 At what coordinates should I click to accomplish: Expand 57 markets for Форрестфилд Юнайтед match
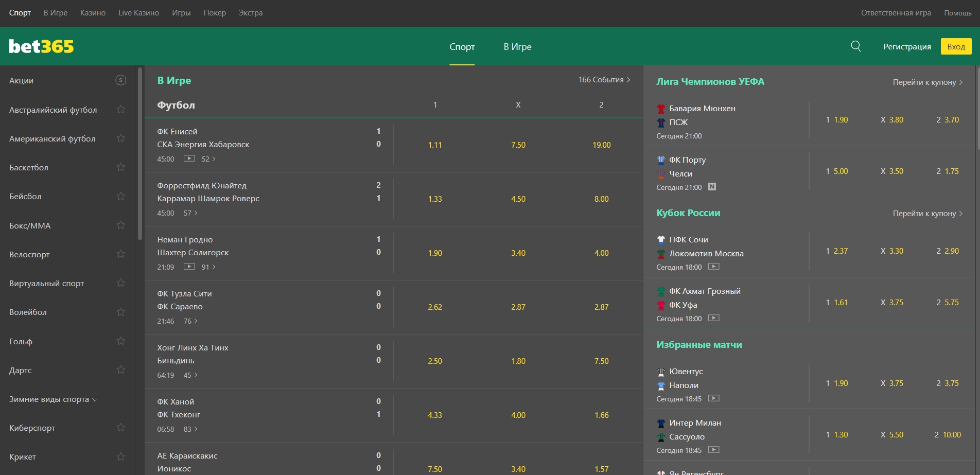pyautogui.click(x=190, y=213)
